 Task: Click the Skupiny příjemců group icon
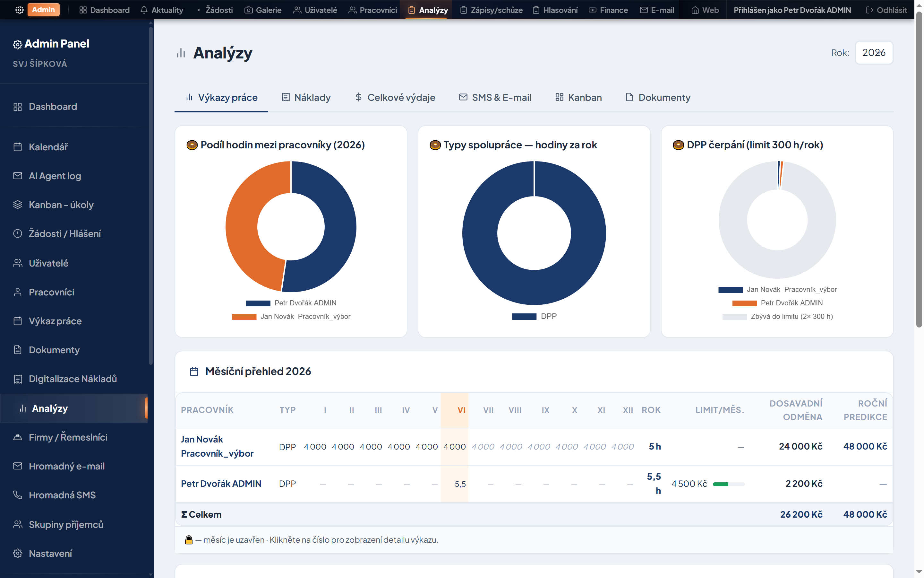18,524
